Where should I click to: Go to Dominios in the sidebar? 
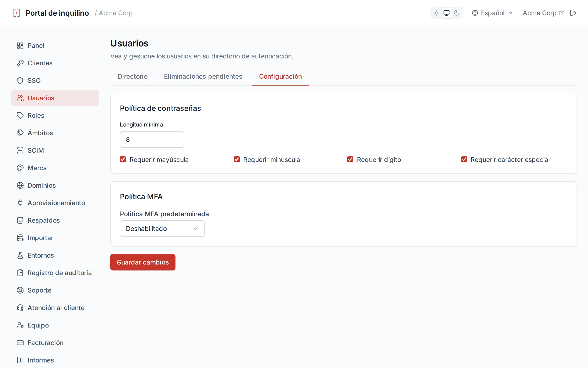[55, 185]
